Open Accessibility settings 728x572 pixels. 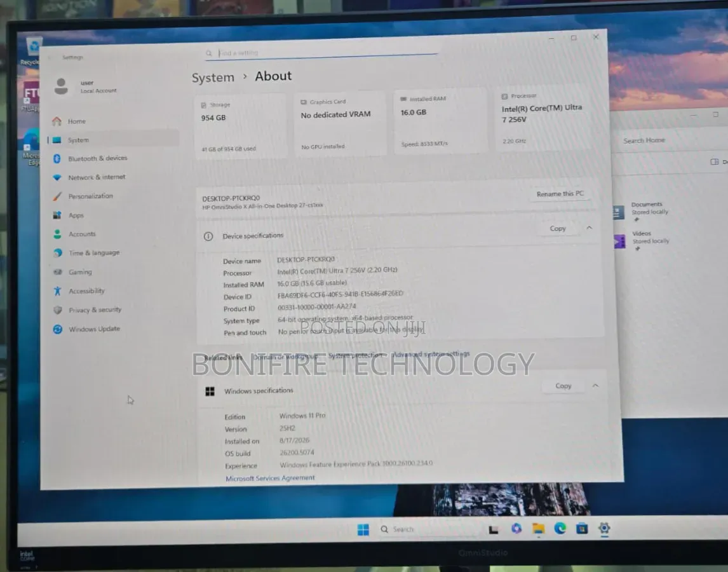87,291
